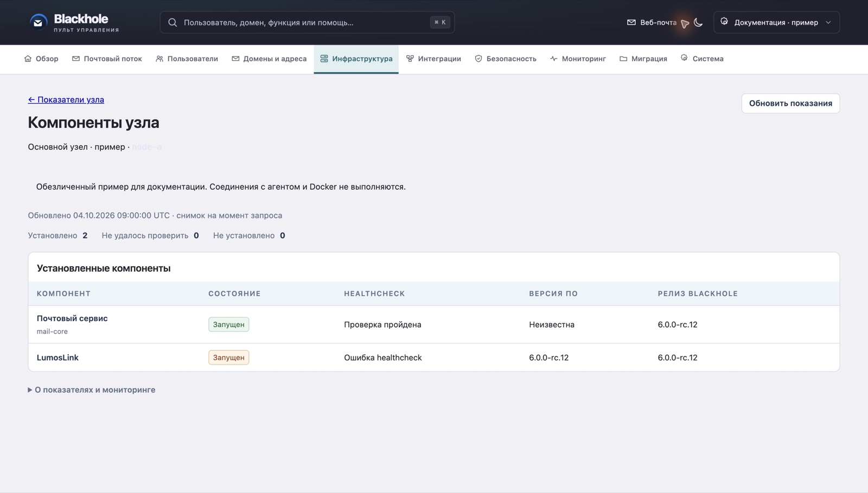Expand the О показателях и мониторинге section

(92, 390)
